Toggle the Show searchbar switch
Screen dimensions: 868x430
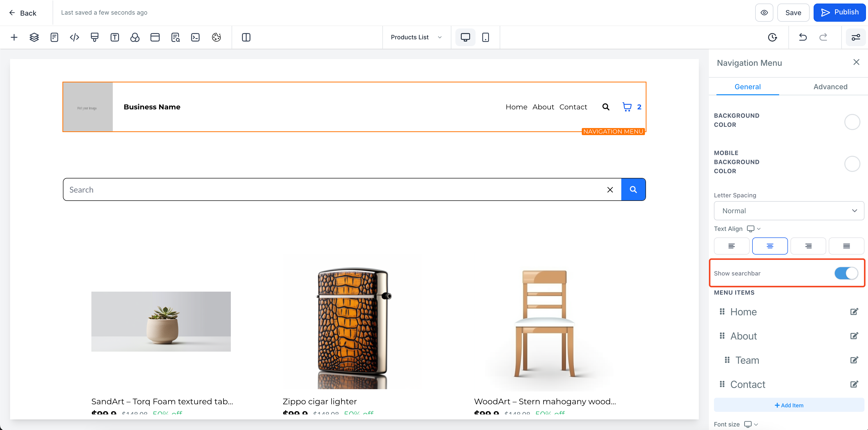click(846, 273)
